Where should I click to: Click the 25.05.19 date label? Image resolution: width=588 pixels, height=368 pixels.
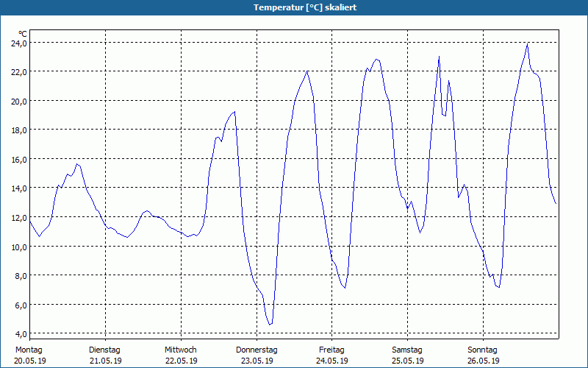pos(408,361)
